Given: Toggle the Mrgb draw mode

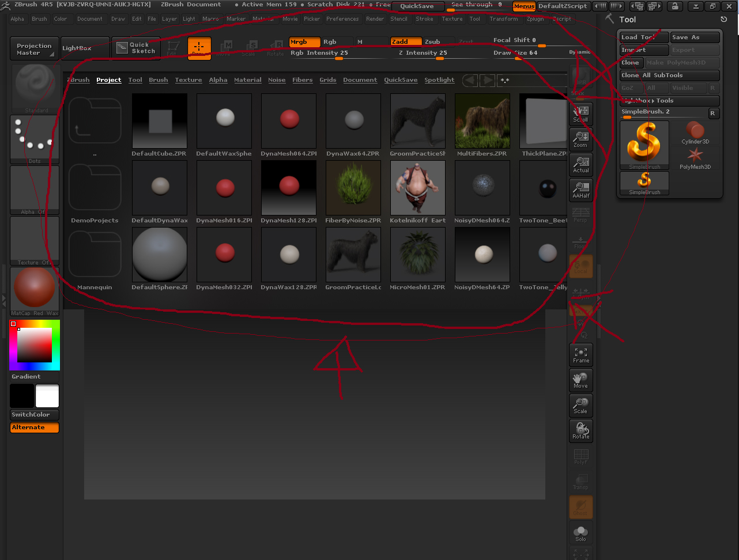Looking at the screenshot, I should [x=304, y=42].
